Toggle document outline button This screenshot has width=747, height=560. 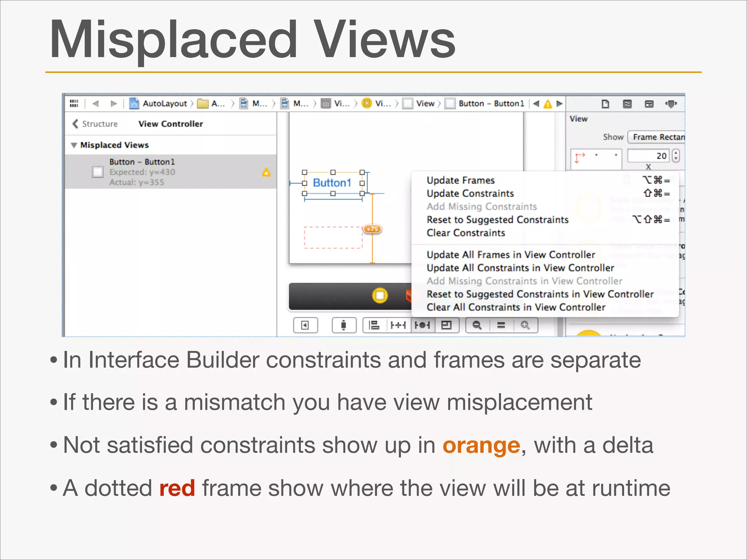(x=306, y=325)
